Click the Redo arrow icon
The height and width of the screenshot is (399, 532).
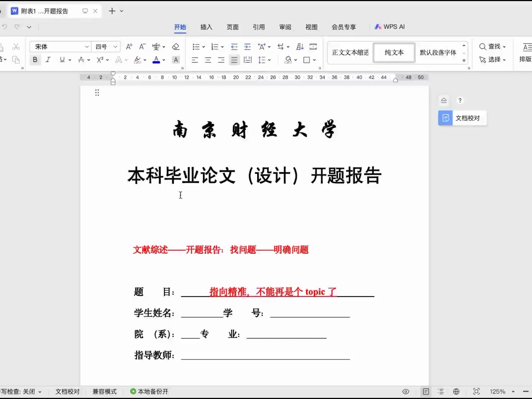[x=17, y=27]
